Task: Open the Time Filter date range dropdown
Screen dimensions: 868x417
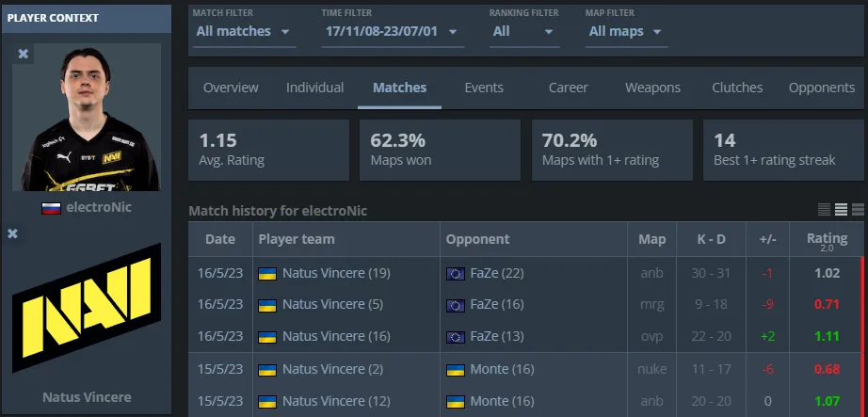Action: 392,32
